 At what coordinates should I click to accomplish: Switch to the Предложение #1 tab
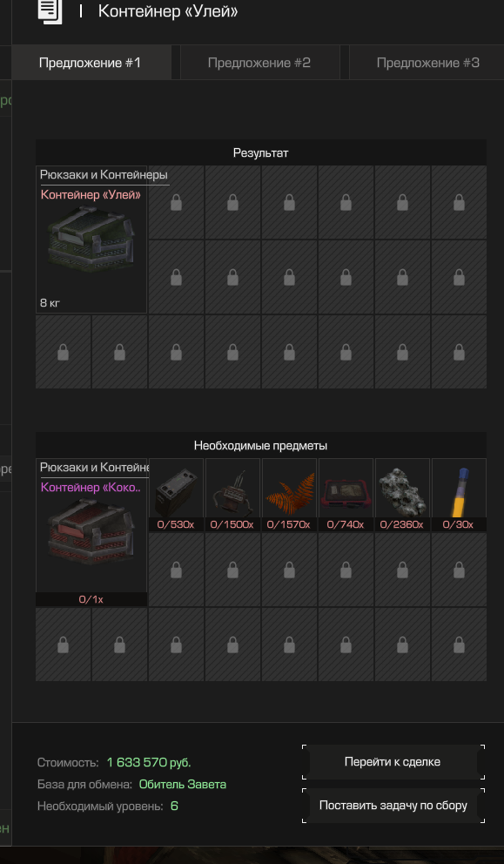coord(91,63)
